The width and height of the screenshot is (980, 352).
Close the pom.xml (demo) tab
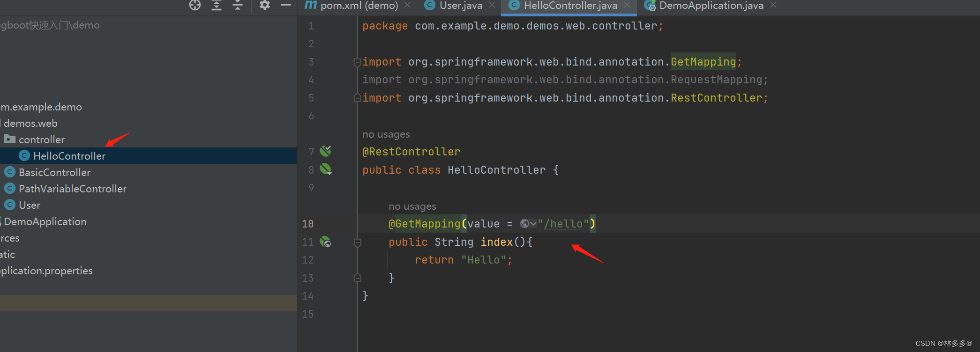click(407, 5)
